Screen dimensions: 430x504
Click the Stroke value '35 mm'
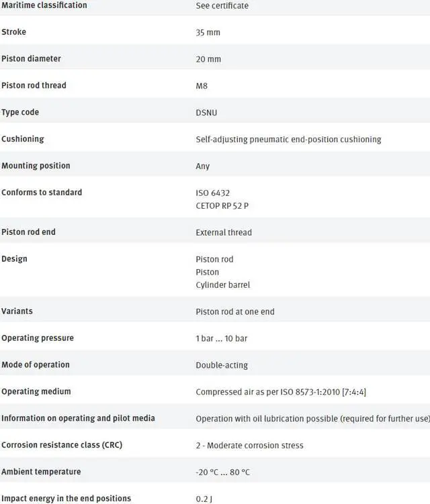(208, 32)
